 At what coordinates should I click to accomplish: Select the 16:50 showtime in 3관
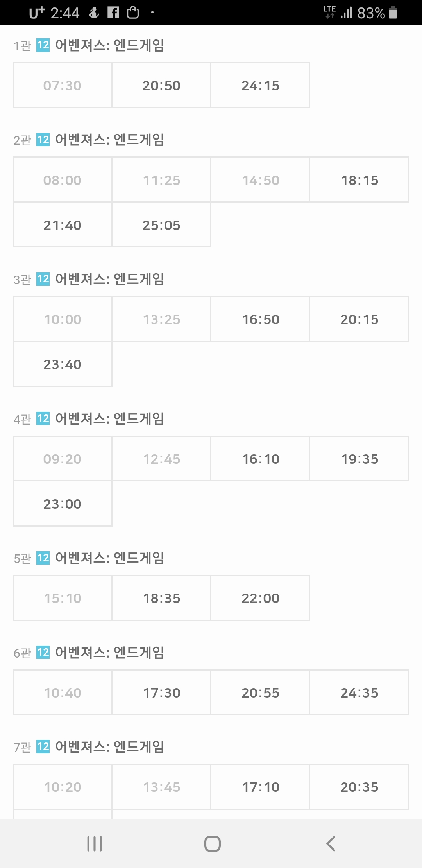(x=260, y=319)
